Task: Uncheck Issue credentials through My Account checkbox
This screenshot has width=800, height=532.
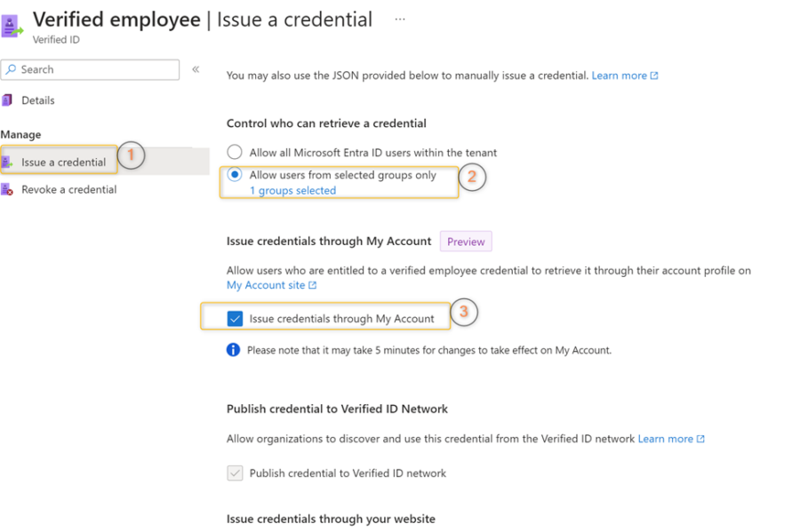Action: coord(235,319)
